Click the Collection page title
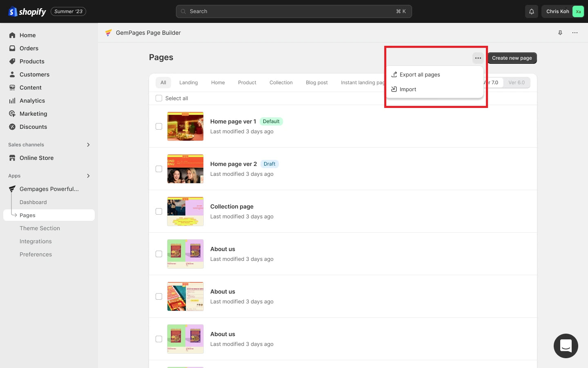The image size is (588, 368). 232,206
